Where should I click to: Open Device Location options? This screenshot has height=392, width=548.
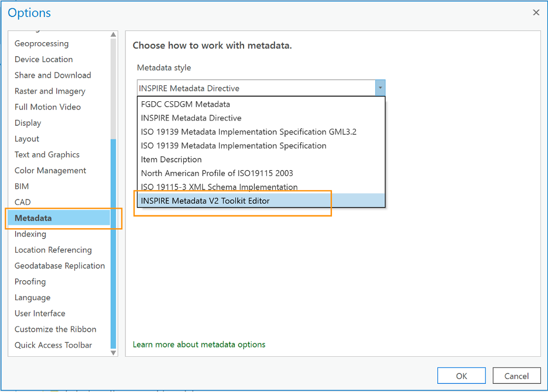pyautogui.click(x=44, y=60)
